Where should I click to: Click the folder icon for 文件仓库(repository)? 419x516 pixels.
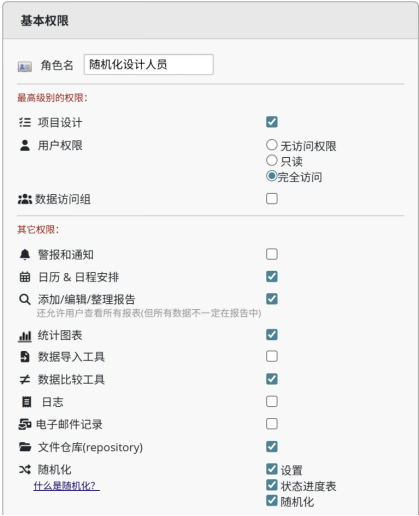click(25, 447)
